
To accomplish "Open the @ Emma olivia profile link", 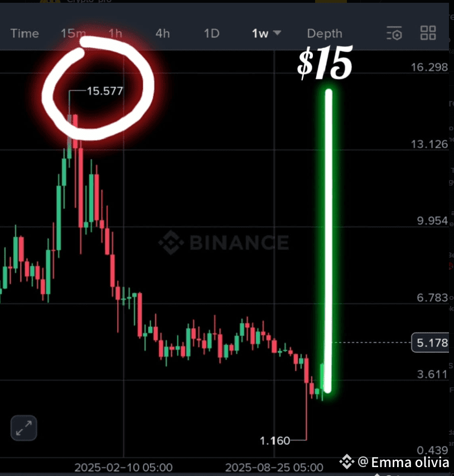I will 403,462.
